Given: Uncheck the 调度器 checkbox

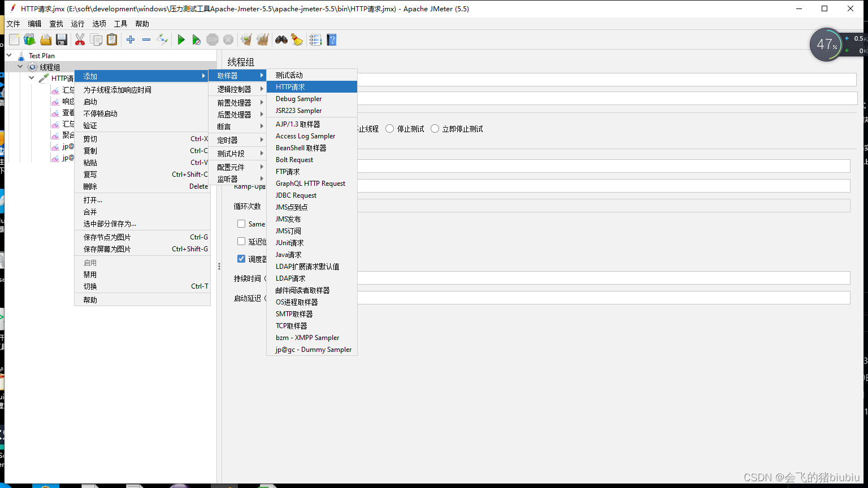Looking at the screenshot, I should pos(242,259).
